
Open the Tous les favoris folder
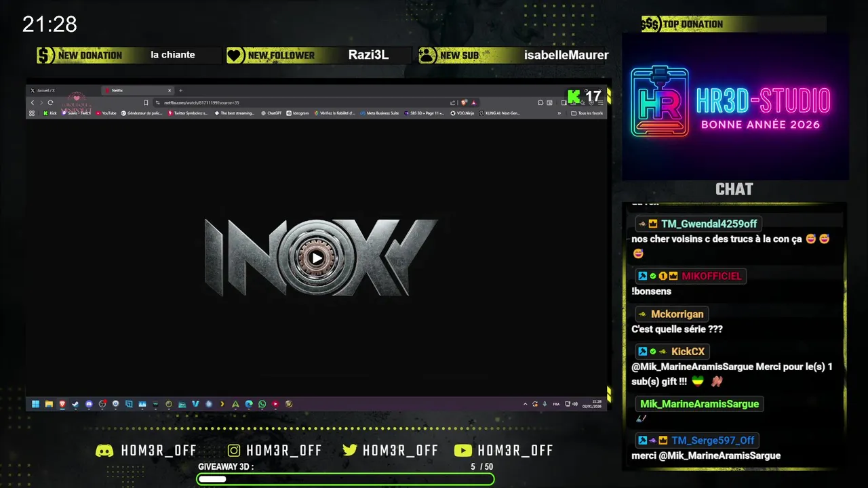pos(587,113)
